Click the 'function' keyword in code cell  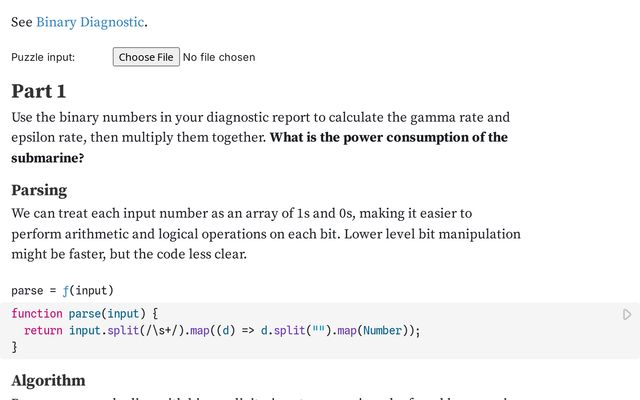coord(37,314)
